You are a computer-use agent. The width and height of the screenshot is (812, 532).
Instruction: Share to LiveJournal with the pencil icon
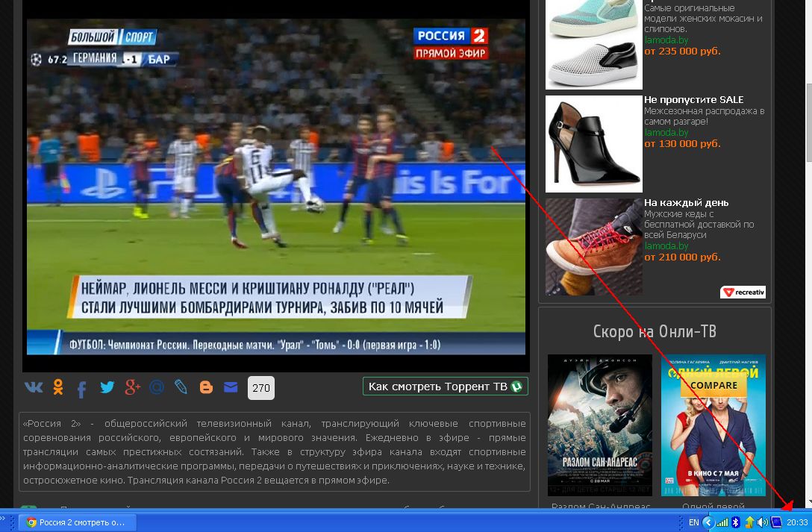(x=181, y=387)
